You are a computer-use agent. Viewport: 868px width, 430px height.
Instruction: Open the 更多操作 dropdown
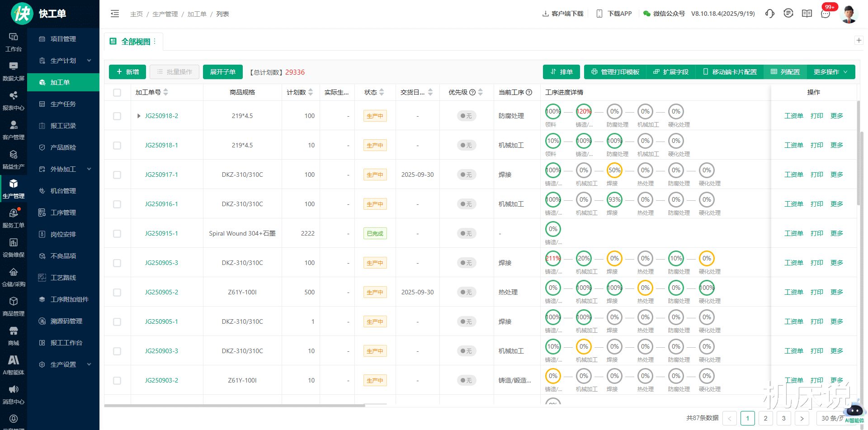830,72
